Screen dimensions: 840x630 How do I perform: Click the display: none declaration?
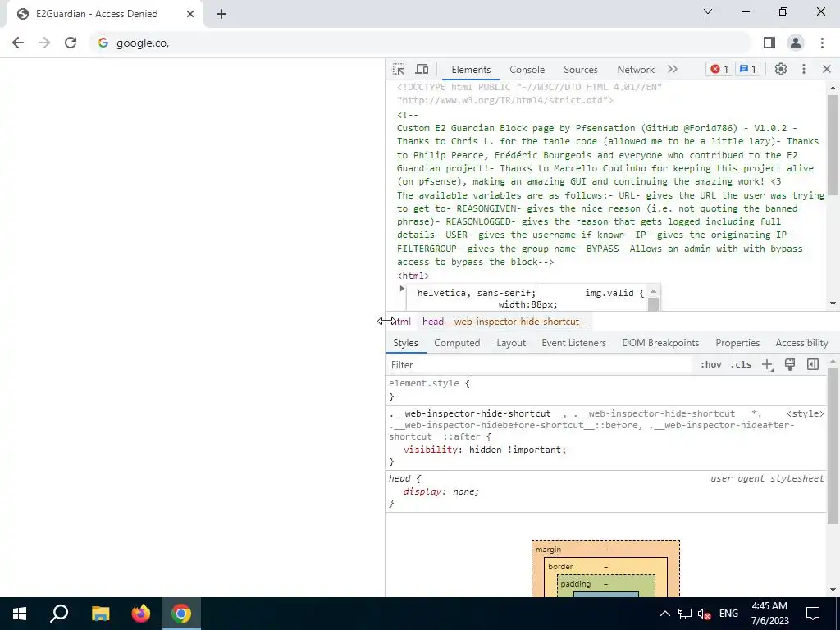tap(441, 491)
